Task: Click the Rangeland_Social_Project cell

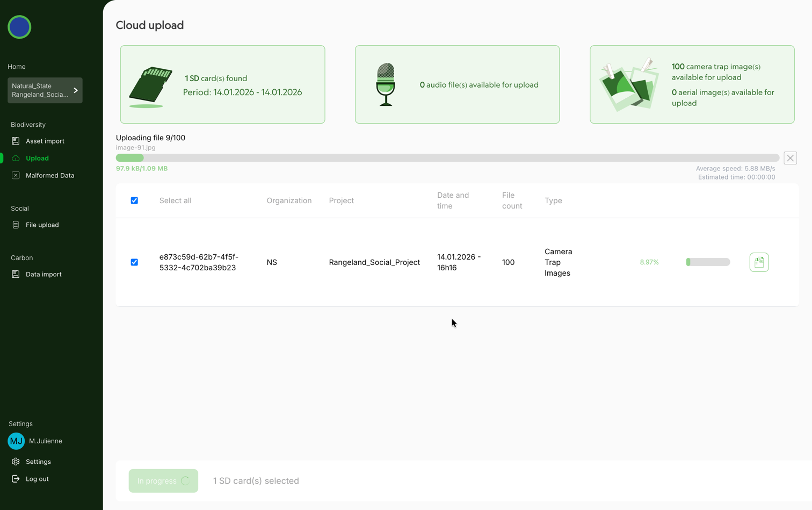Action: pyautogui.click(x=374, y=262)
